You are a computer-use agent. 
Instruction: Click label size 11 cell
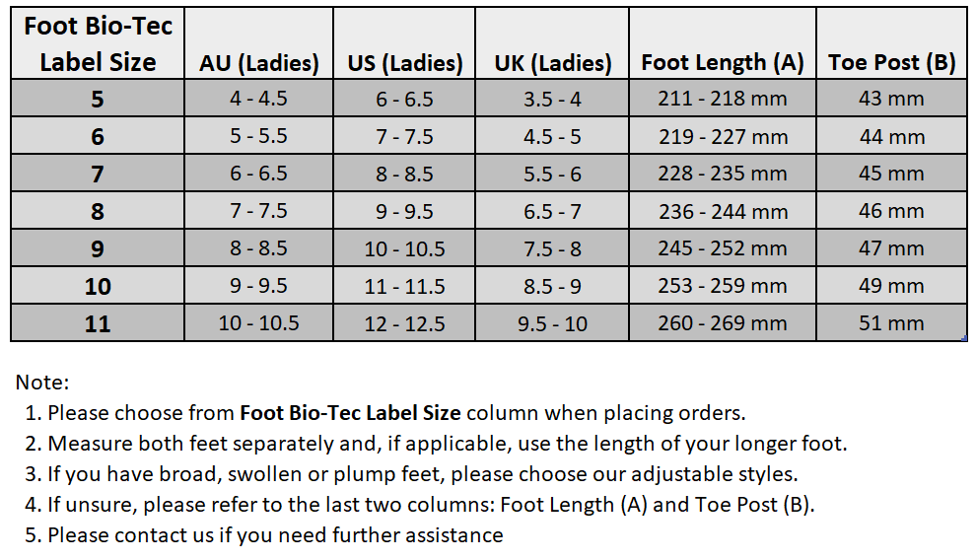(97, 323)
